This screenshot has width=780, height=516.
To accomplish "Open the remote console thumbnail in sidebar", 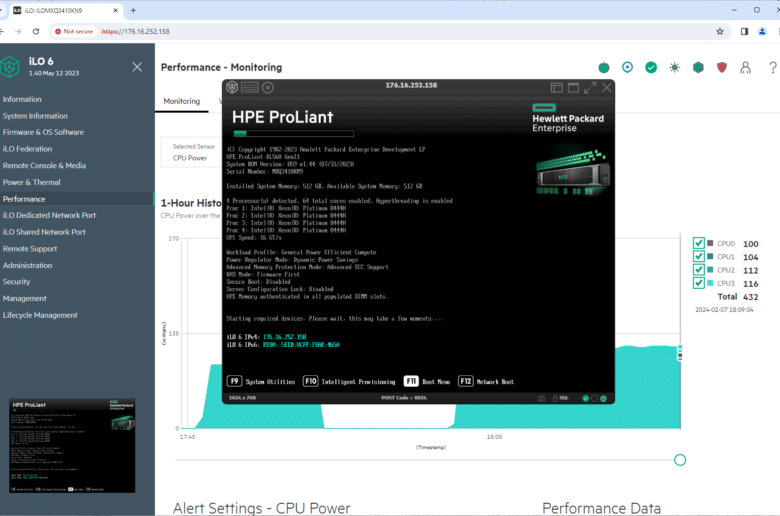I will pos(72,445).
